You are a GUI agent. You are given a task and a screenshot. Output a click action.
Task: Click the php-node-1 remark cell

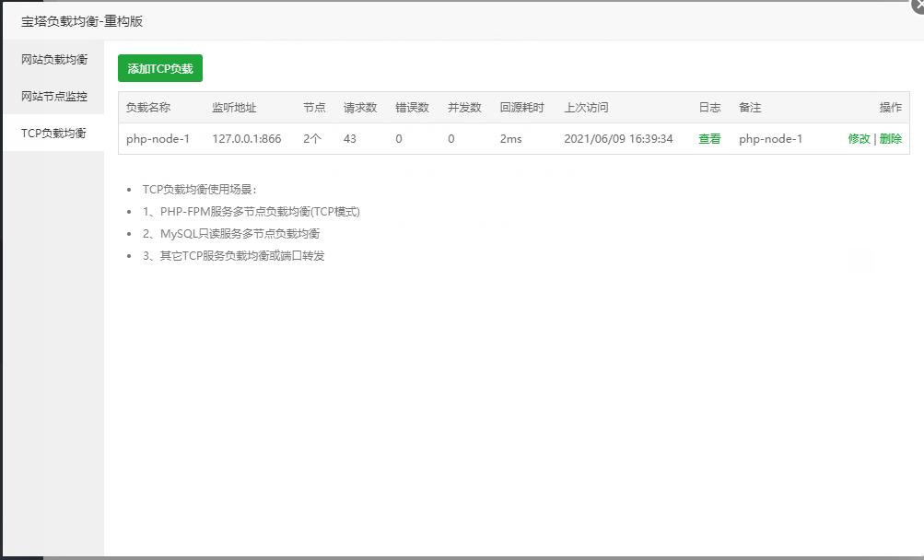(771, 139)
